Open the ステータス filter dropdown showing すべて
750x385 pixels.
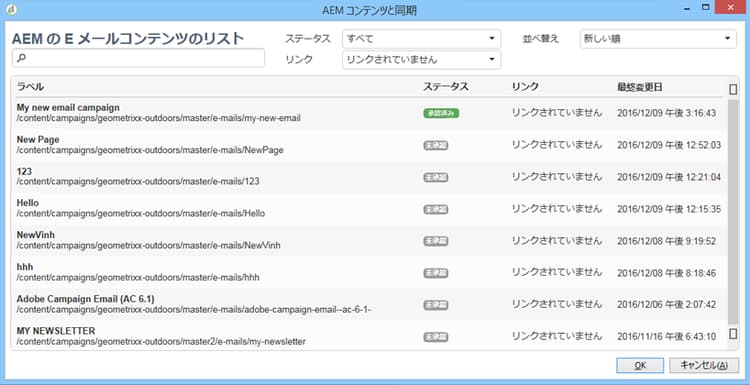click(x=421, y=39)
